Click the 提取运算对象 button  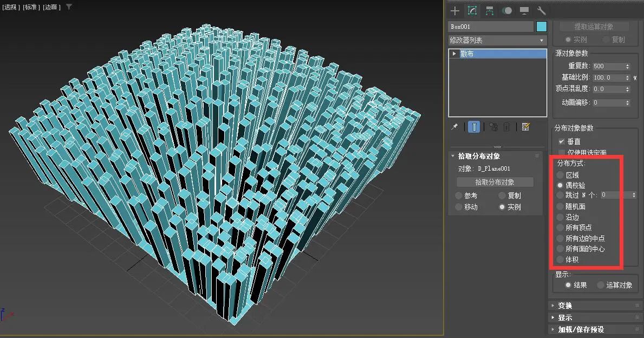(594, 27)
